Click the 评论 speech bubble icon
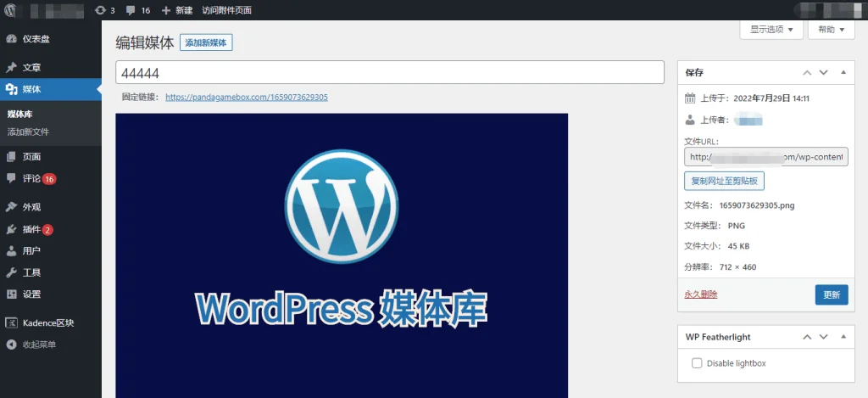Image resolution: width=868 pixels, height=398 pixels. coord(11,178)
